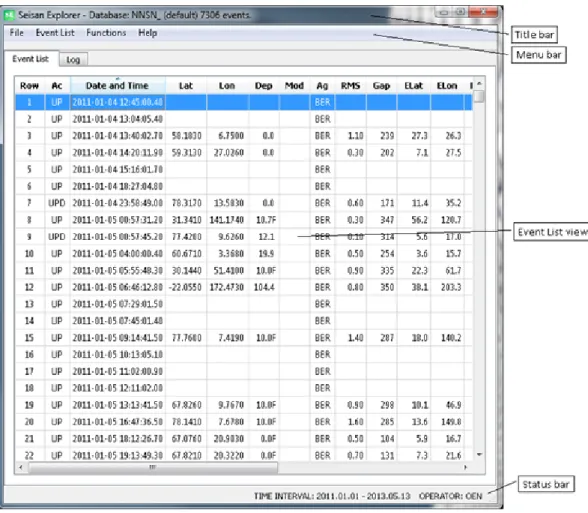Open the Help menu
The width and height of the screenshot is (588, 513).
click(x=148, y=33)
